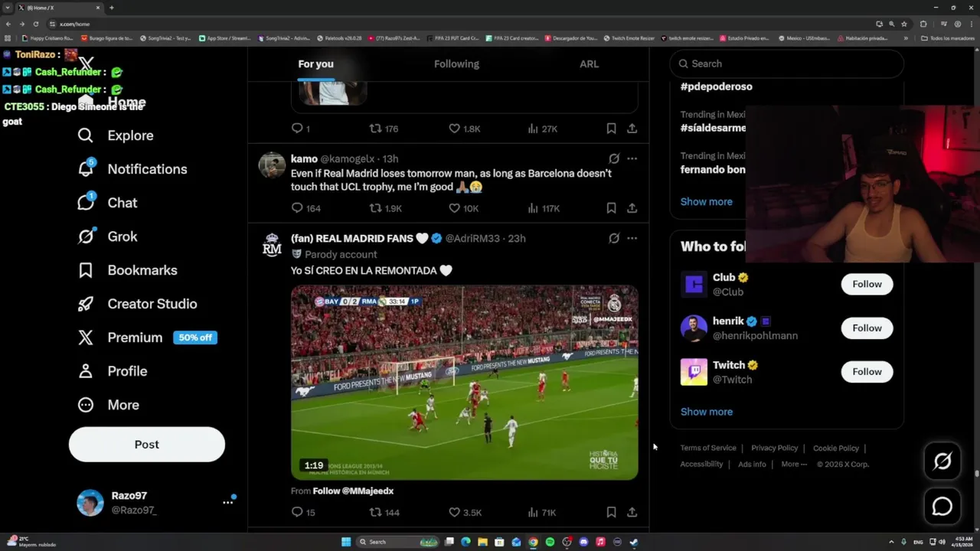
Task: Open the More sidebar menu
Action: (108, 405)
